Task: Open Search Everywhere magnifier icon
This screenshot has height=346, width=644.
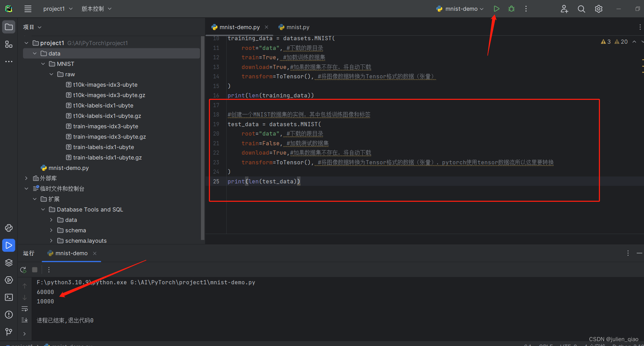Action: click(x=582, y=9)
